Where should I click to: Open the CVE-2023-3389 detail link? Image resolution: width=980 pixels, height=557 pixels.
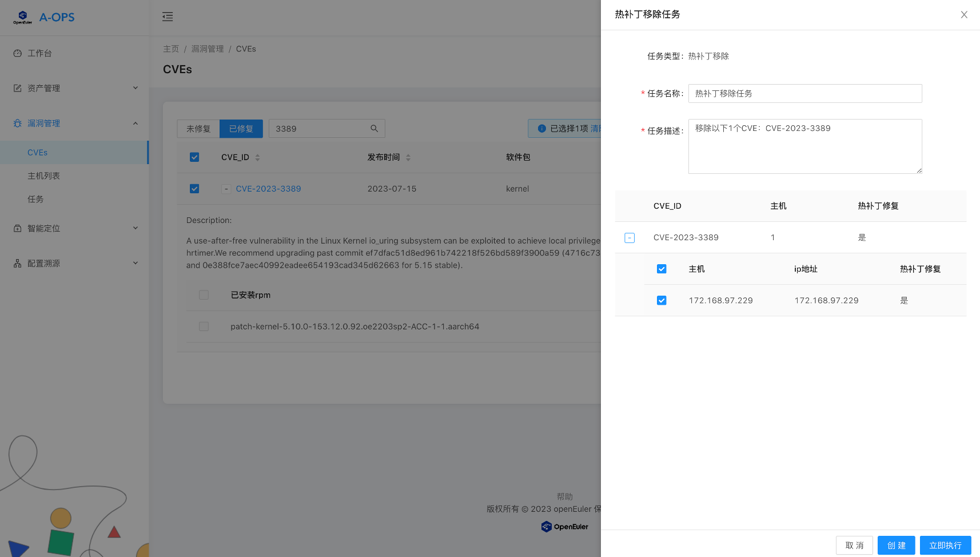(x=268, y=188)
